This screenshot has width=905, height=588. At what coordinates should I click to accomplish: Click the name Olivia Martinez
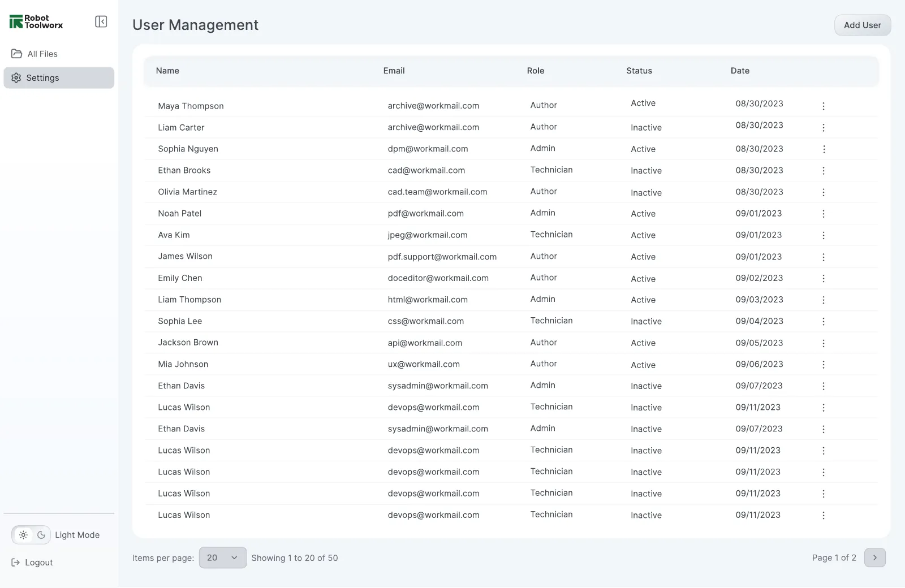[x=187, y=192]
